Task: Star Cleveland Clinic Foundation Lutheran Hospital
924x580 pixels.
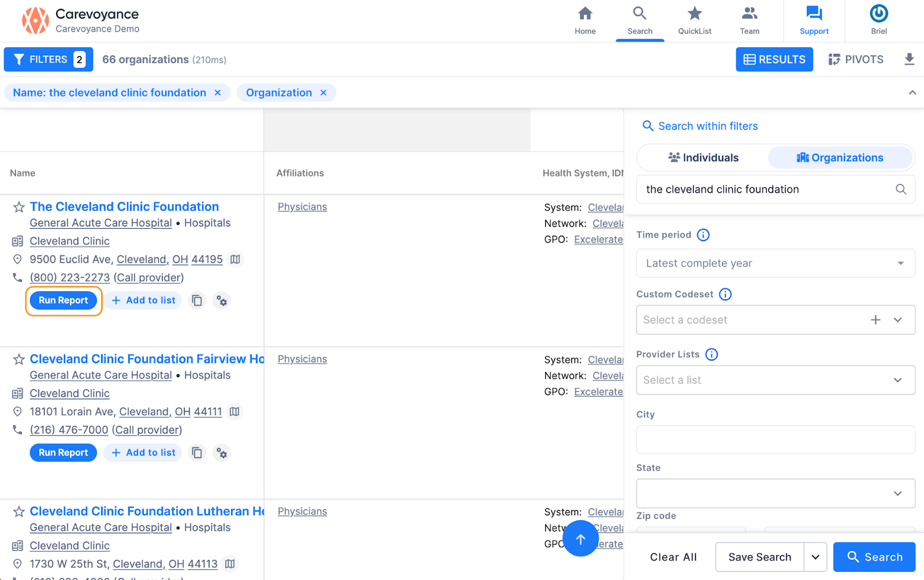Action: tap(19, 512)
